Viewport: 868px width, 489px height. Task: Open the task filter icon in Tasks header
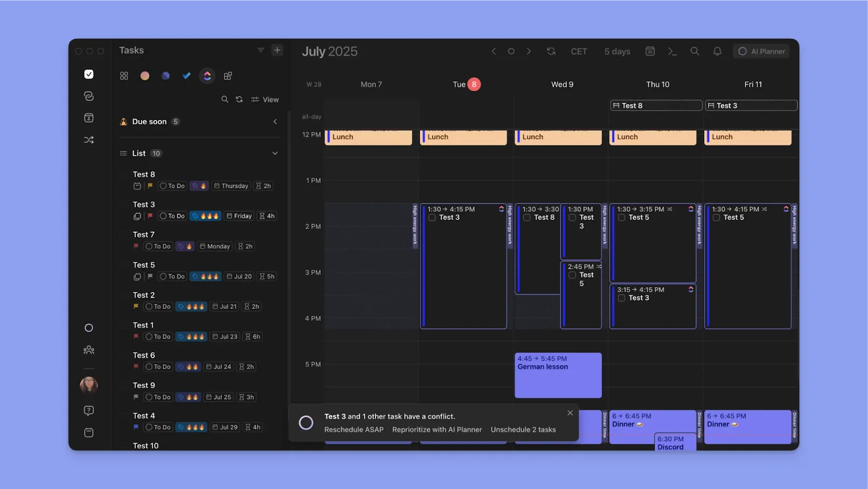(x=261, y=50)
